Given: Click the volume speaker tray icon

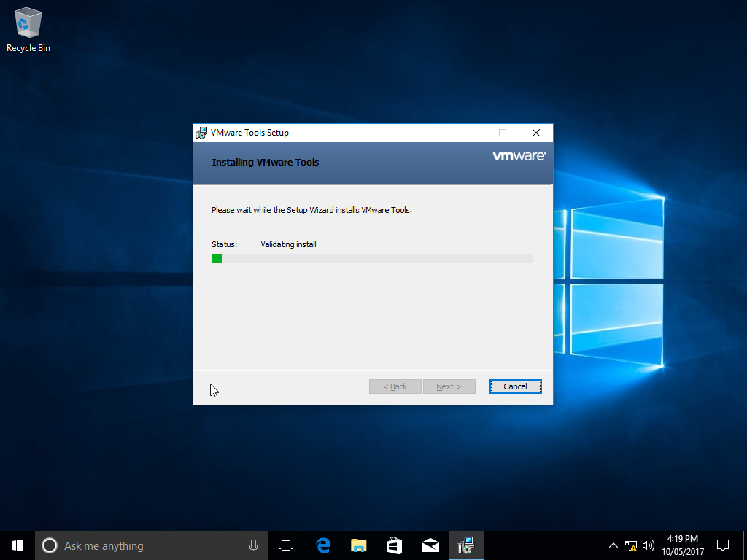Looking at the screenshot, I should 648,545.
